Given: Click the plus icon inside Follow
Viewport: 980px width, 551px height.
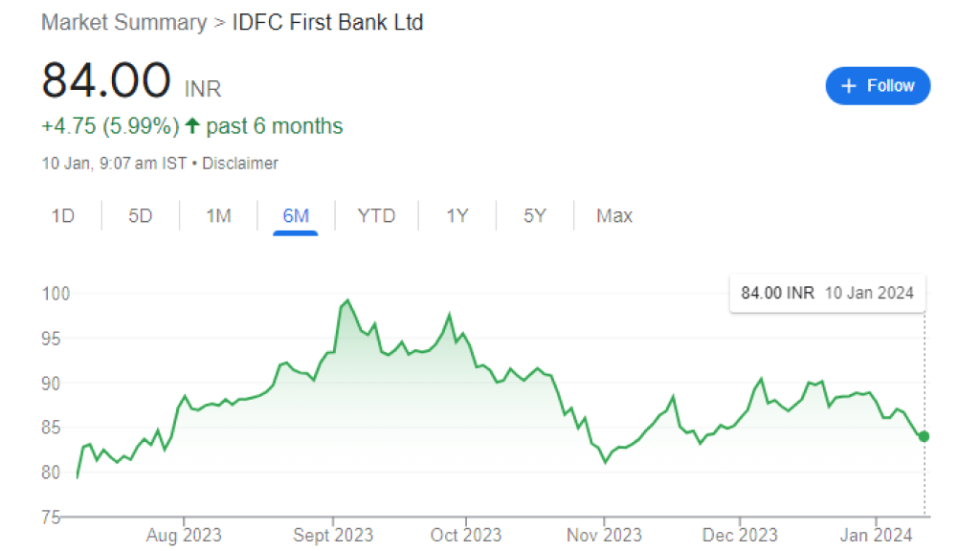Looking at the screenshot, I should tap(848, 86).
